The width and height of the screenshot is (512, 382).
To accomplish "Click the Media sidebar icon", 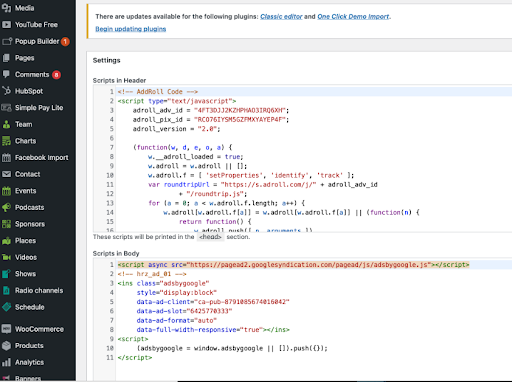I will (6, 8).
